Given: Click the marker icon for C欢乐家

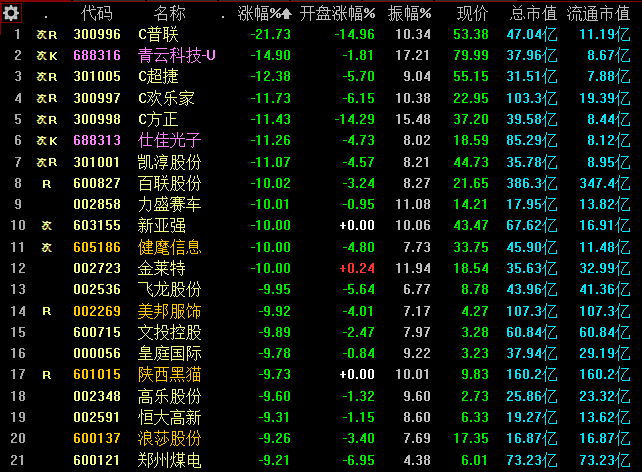Looking at the screenshot, I should (x=47, y=98).
